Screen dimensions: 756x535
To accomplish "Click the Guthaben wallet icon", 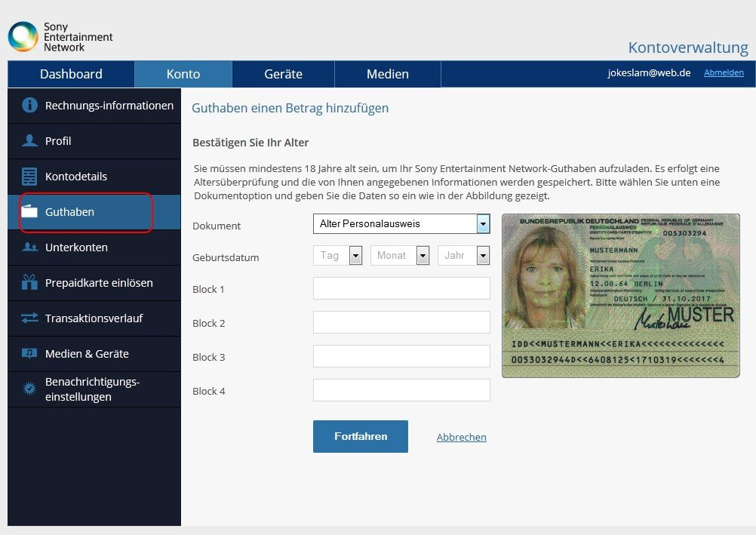I will pos(29,211).
